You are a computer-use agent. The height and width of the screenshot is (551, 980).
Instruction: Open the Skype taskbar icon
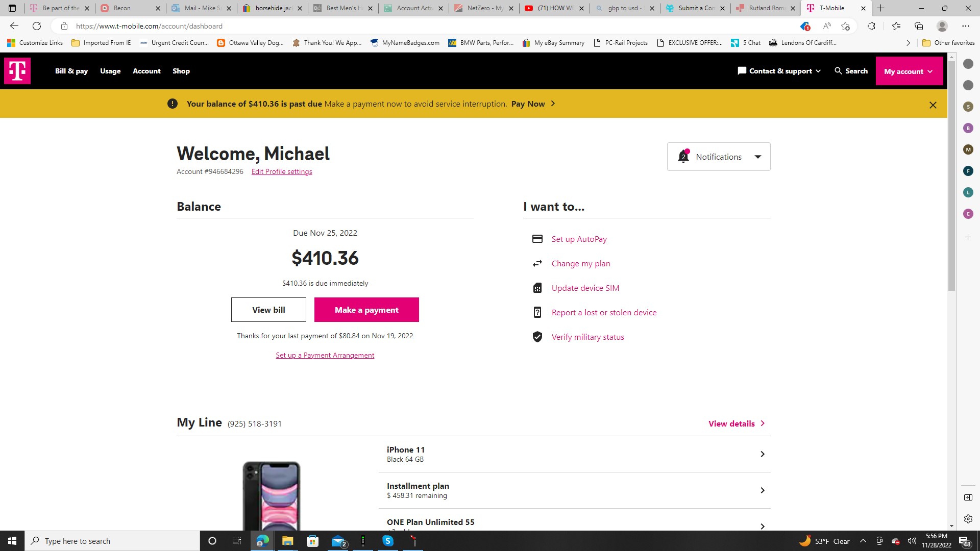pos(388,541)
